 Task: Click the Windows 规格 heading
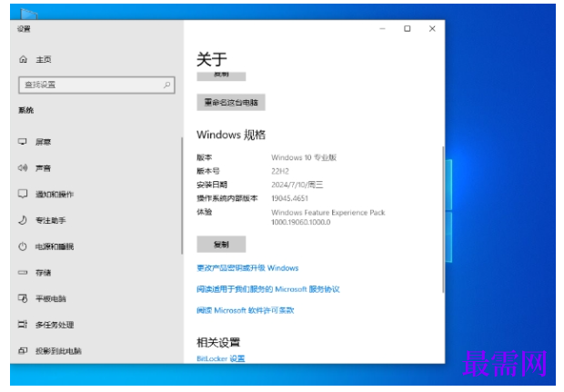point(231,135)
